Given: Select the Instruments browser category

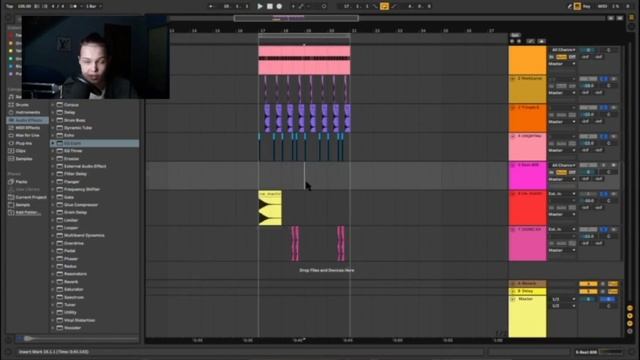Looking at the screenshot, I should 27,112.
